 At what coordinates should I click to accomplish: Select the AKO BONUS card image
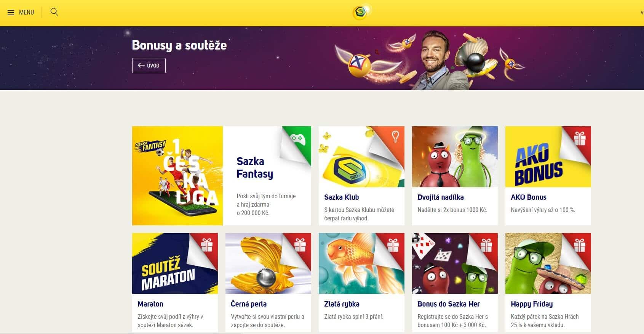(x=548, y=157)
